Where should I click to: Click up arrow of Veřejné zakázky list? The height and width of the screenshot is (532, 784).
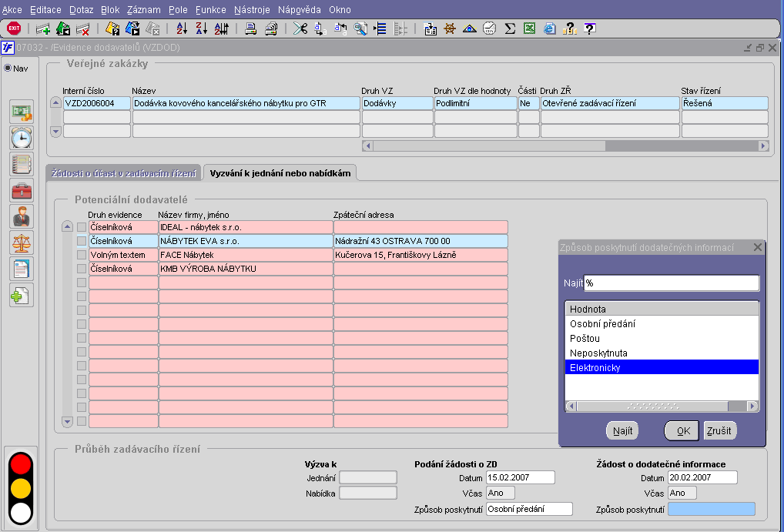pos(55,103)
